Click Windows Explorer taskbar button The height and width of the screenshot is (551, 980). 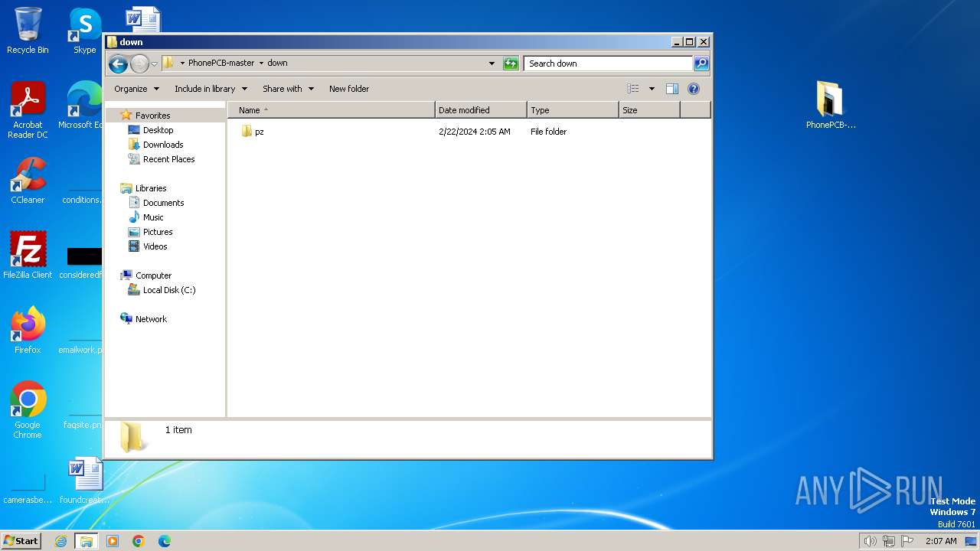(x=87, y=541)
